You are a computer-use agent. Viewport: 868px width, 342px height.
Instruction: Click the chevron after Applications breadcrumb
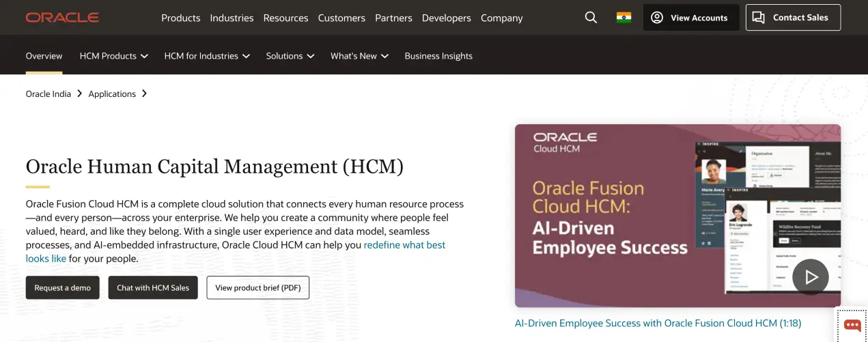tap(144, 94)
